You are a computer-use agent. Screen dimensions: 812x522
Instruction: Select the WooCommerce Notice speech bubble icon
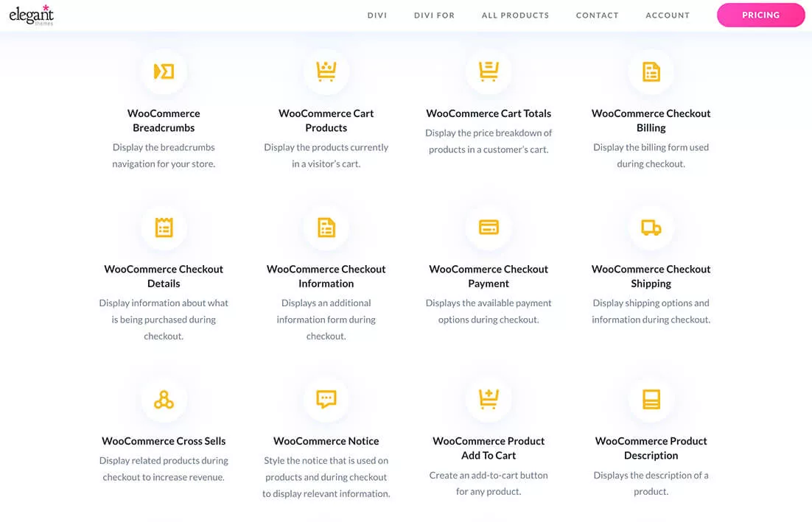coord(326,399)
